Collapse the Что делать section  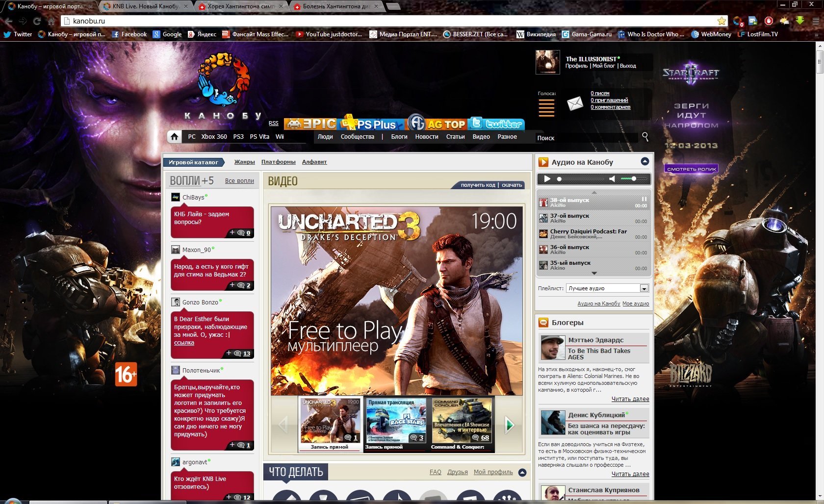click(x=522, y=473)
